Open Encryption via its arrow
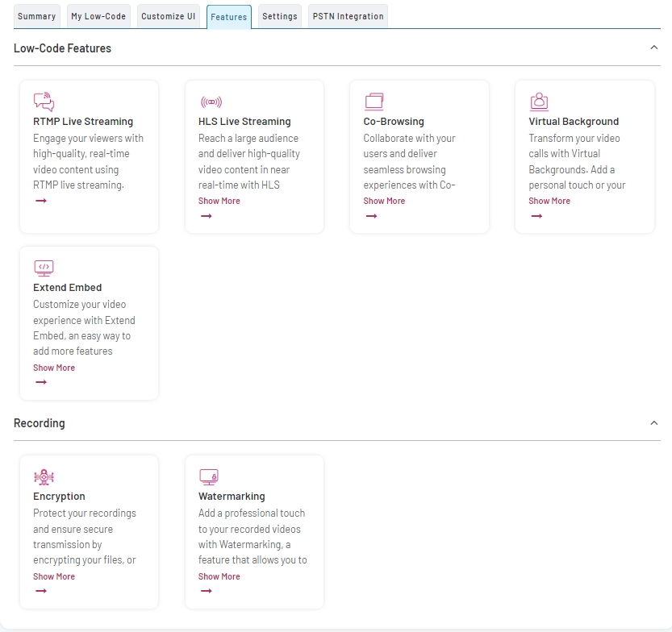The height and width of the screenshot is (632, 672). [x=41, y=591]
